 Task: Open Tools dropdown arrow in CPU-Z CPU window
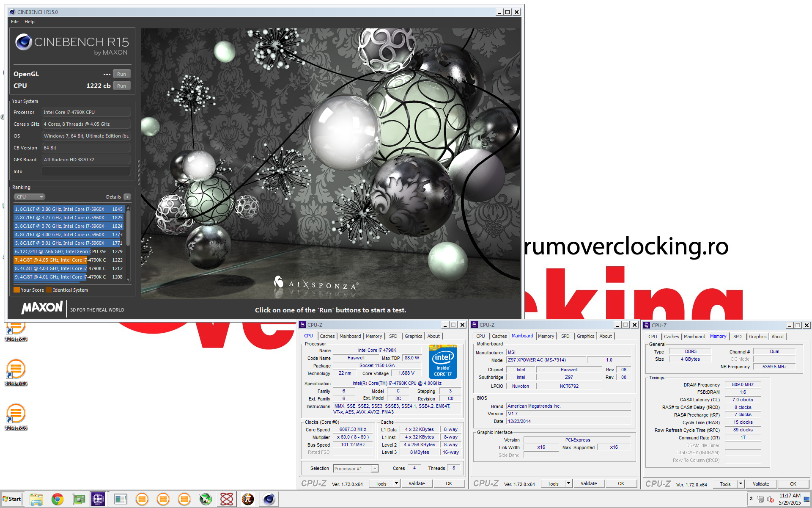click(x=396, y=483)
